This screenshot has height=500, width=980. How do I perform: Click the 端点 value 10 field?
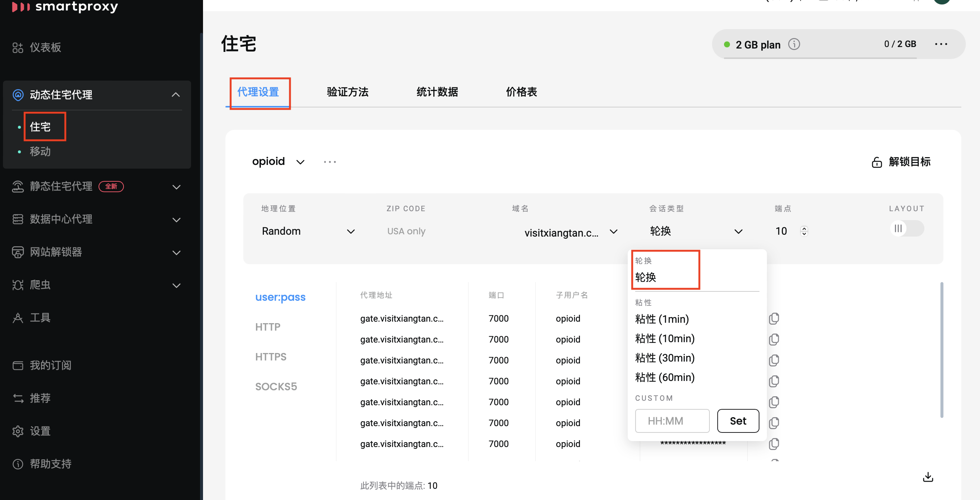pyautogui.click(x=781, y=231)
